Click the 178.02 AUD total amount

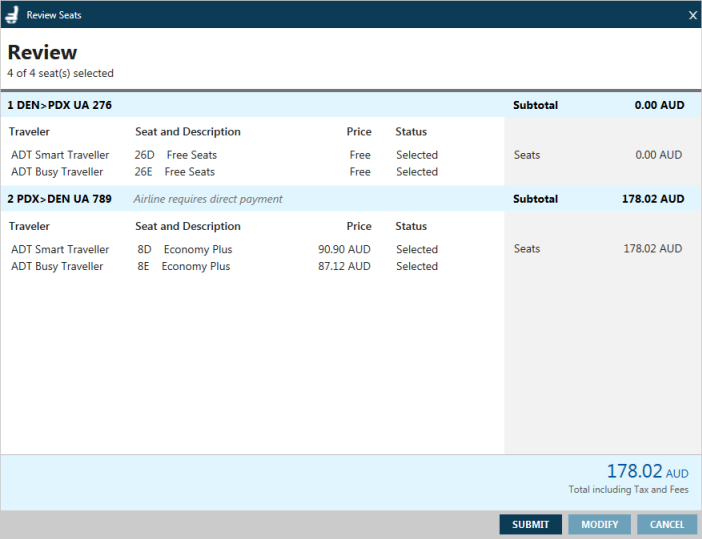click(x=647, y=472)
